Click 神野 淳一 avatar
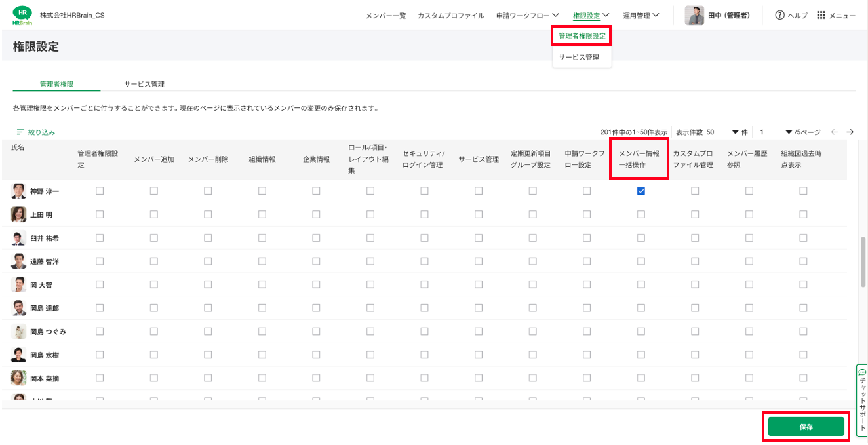This screenshot has width=868, height=445. [19, 191]
